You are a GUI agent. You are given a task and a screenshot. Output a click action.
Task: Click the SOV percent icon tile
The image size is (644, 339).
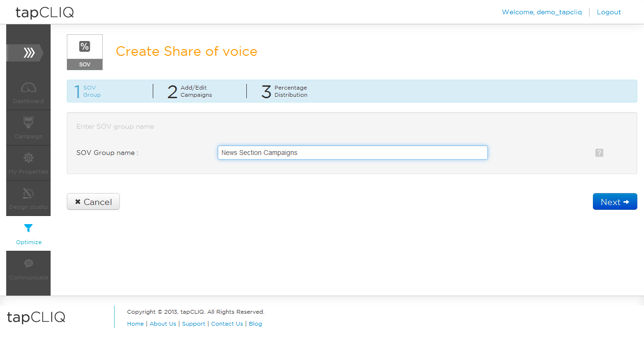pyautogui.click(x=84, y=52)
